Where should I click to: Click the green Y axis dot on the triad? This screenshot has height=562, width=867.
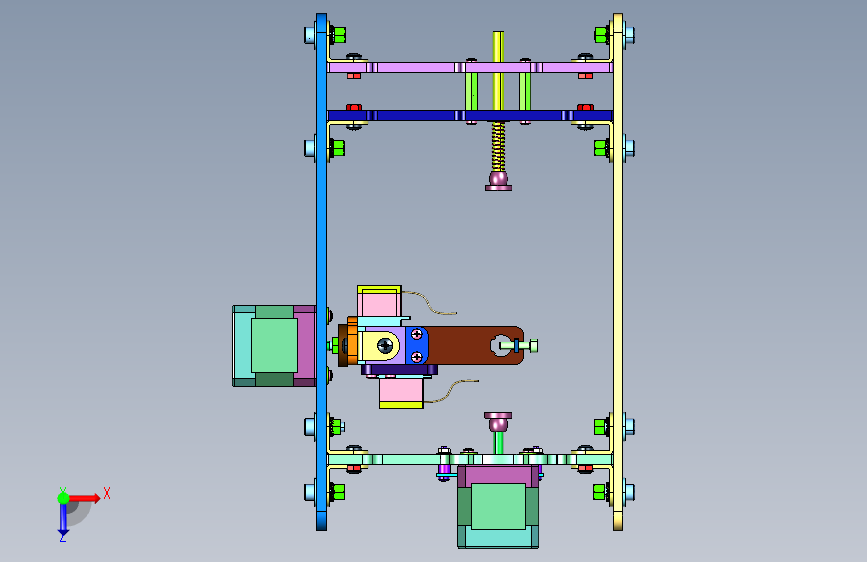point(64,498)
